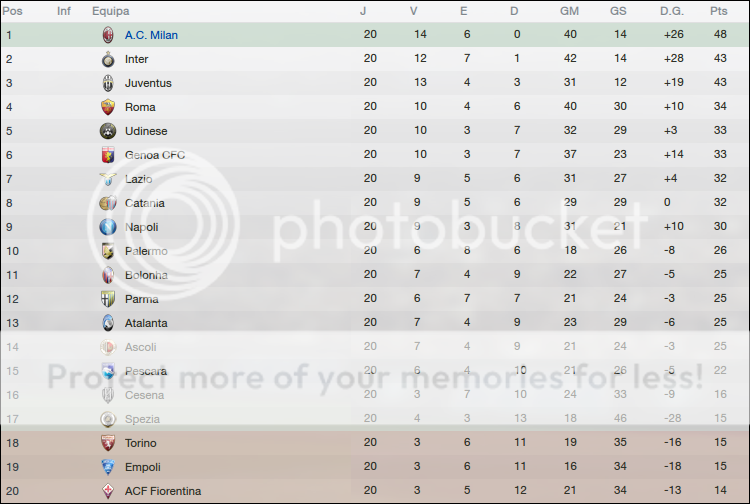Click the Genoa CFC crest icon
The image size is (750, 504).
pos(108,155)
